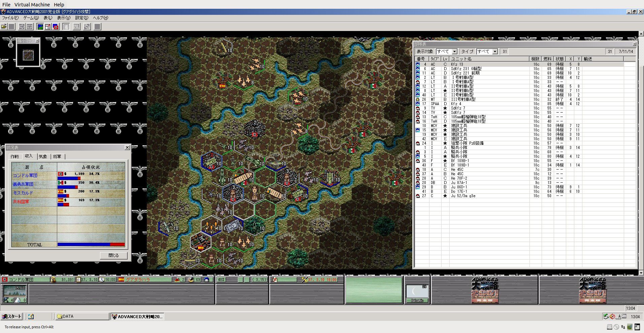Click the ALL units toolbar icon
This screenshot has height=333, width=644.
click(77, 27)
